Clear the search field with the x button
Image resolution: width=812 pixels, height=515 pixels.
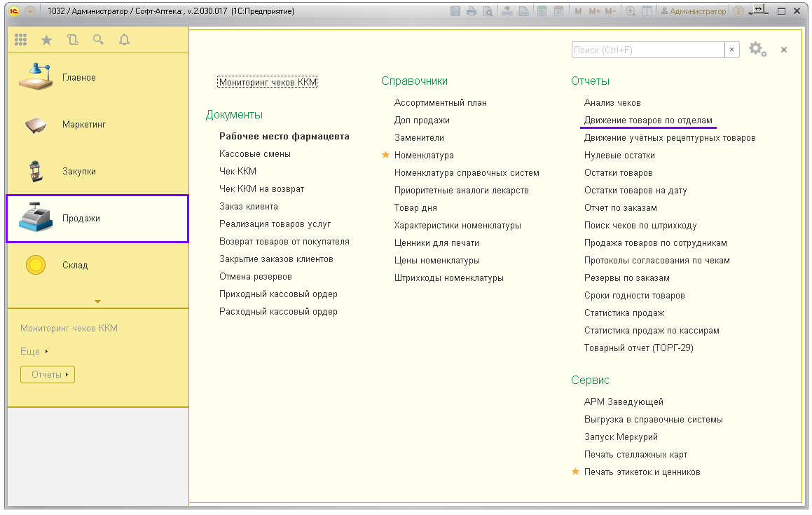(732, 50)
